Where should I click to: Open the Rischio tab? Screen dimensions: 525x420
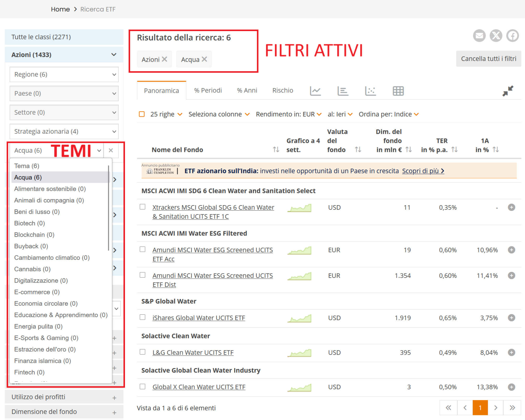click(x=282, y=90)
